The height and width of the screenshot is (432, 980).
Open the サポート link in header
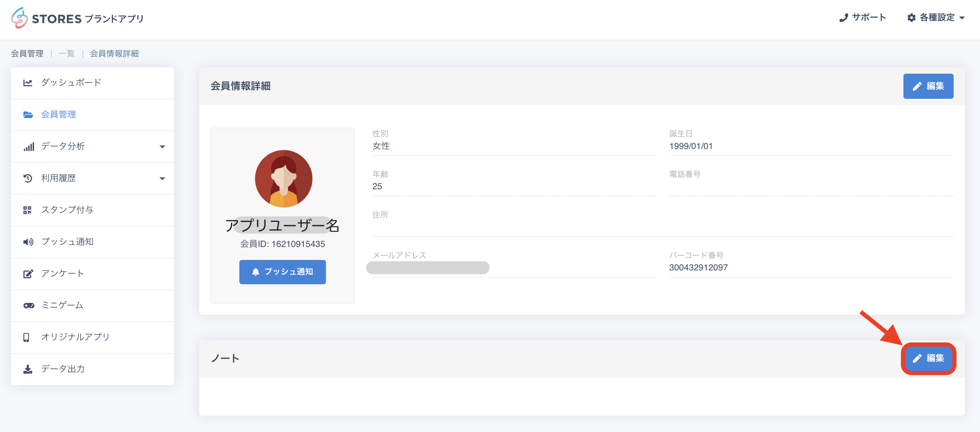[863, 18]
